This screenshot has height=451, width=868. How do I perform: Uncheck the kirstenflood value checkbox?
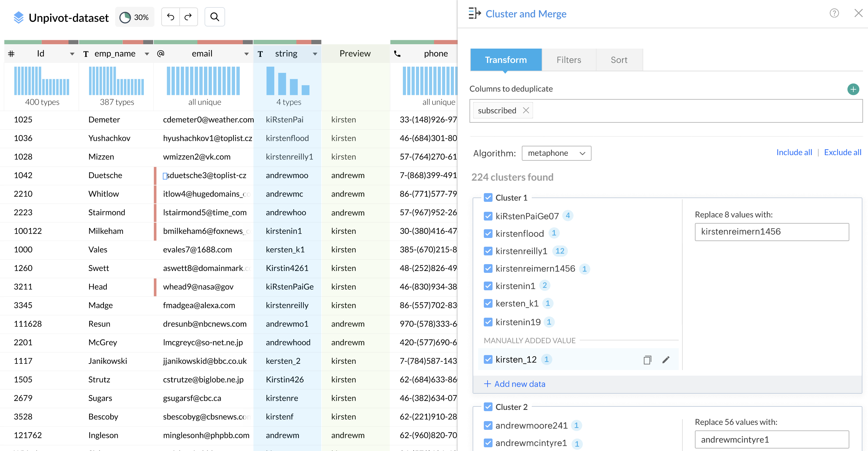(488, 233)
